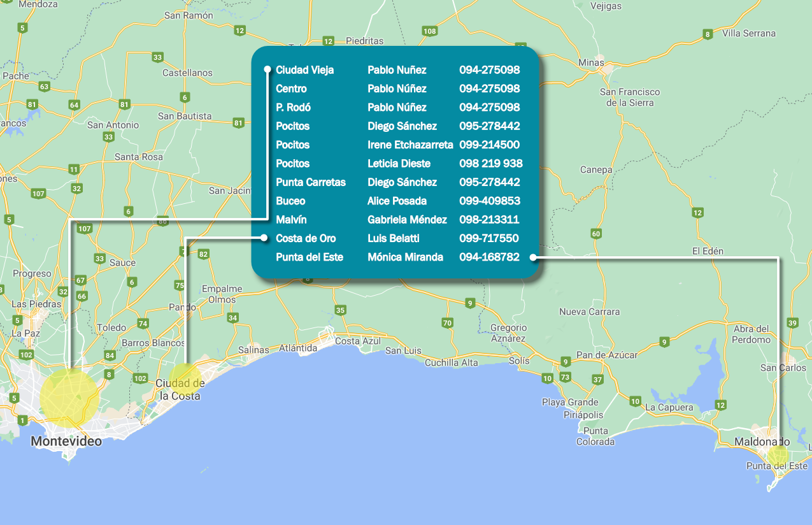Click the route 60 highway shield

(596, 234)
